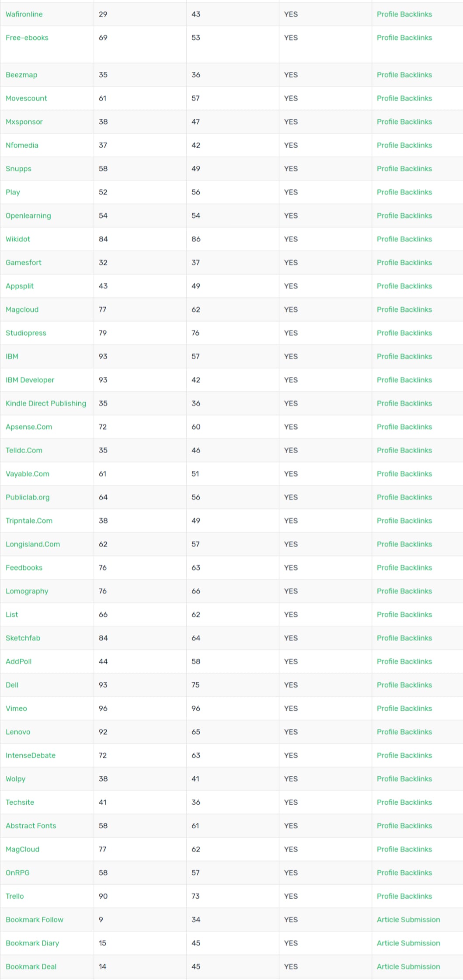463x980 pixels.
Task: Open the Trello site link
Action: coord(15,896)
